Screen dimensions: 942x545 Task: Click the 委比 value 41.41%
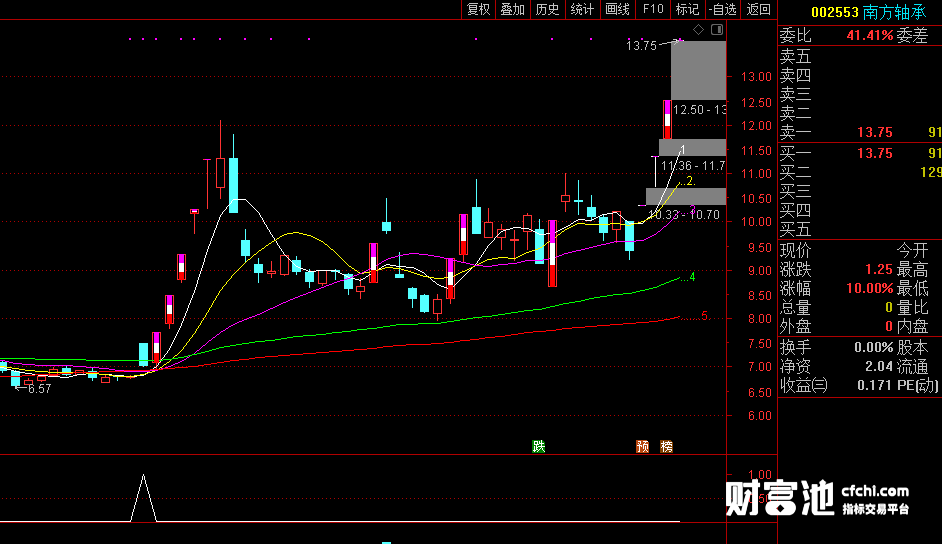coord(869,35)
